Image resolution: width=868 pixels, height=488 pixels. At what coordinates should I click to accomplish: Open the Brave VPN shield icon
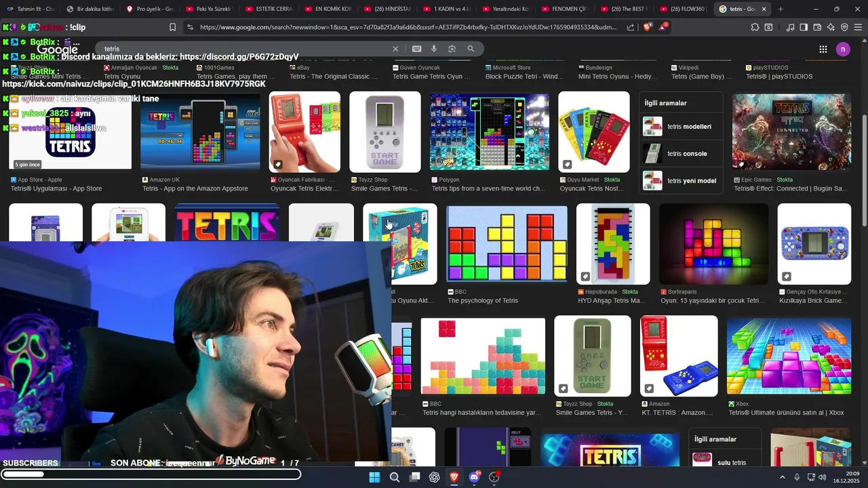[844, 27]
